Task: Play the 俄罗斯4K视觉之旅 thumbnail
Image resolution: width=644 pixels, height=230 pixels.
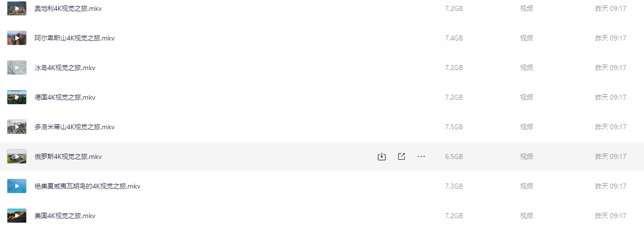Action: [x=17, y=156]
